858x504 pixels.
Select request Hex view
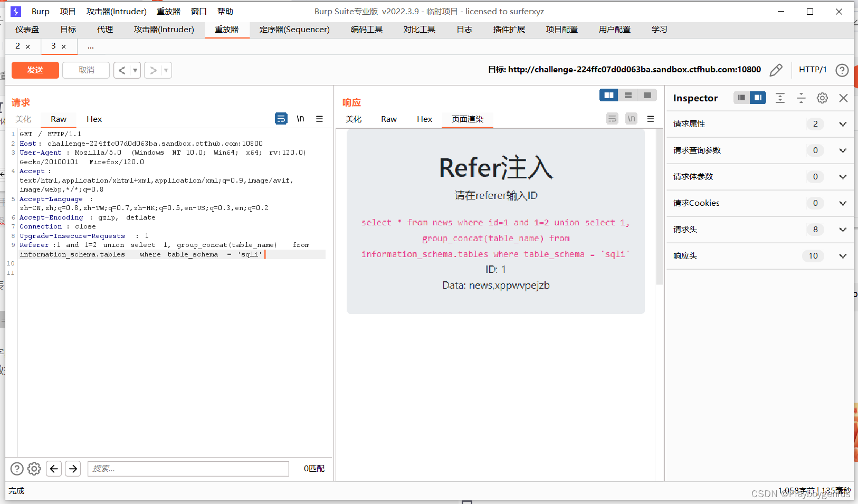pyautogui.click(x=94, y=119)
